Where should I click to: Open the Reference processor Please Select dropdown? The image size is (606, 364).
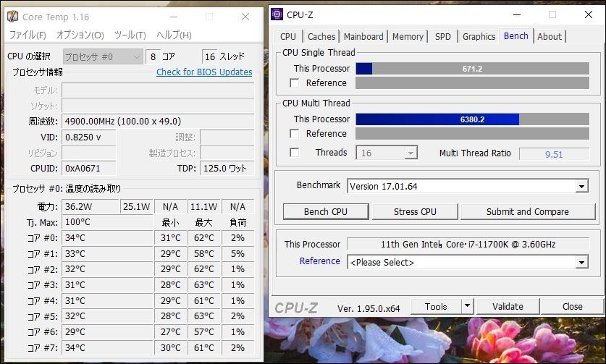pyautogui.click(x=468, y=263)
